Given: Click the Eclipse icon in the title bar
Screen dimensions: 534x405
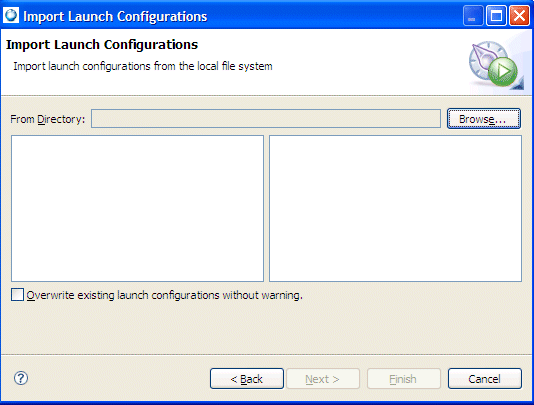Looking at the screenshot, I should click(11, 16).
